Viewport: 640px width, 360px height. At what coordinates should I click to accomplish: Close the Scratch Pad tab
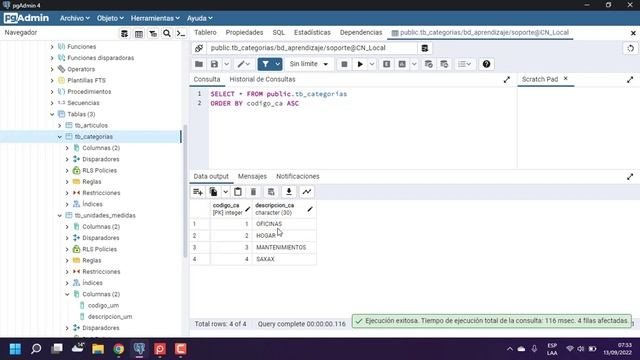point(566,79)
